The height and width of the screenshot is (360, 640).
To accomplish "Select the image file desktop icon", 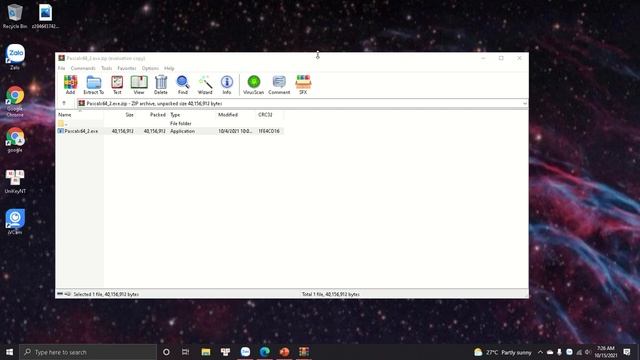I will coord(45,16).
